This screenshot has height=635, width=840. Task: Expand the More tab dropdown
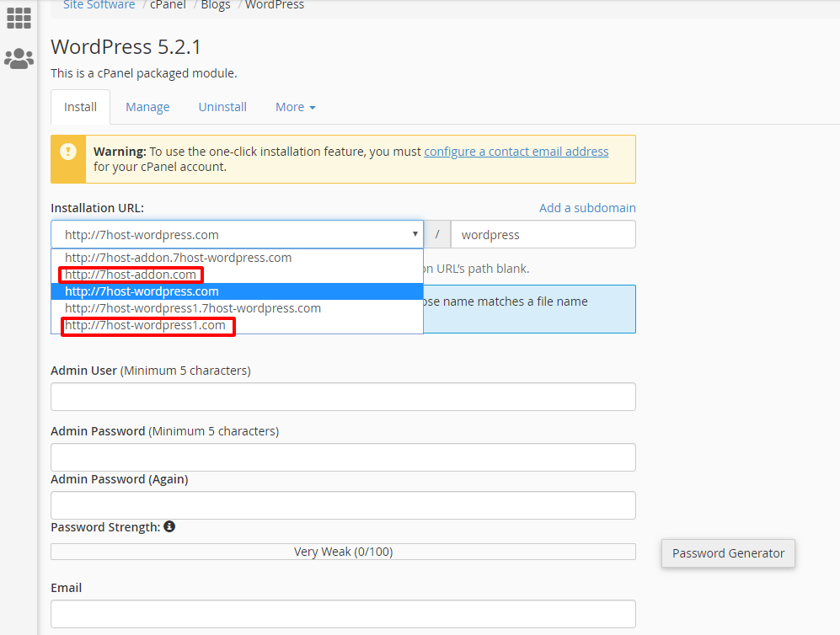click(295, 107)
